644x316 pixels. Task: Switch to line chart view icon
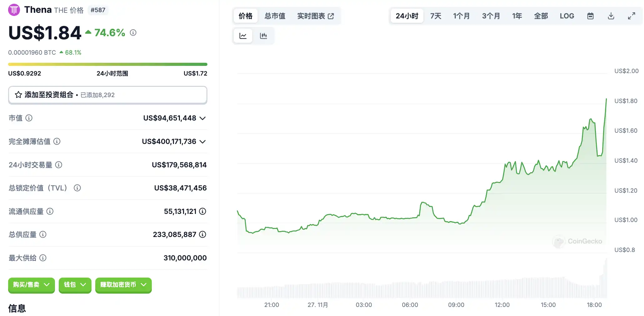point(243,36)
